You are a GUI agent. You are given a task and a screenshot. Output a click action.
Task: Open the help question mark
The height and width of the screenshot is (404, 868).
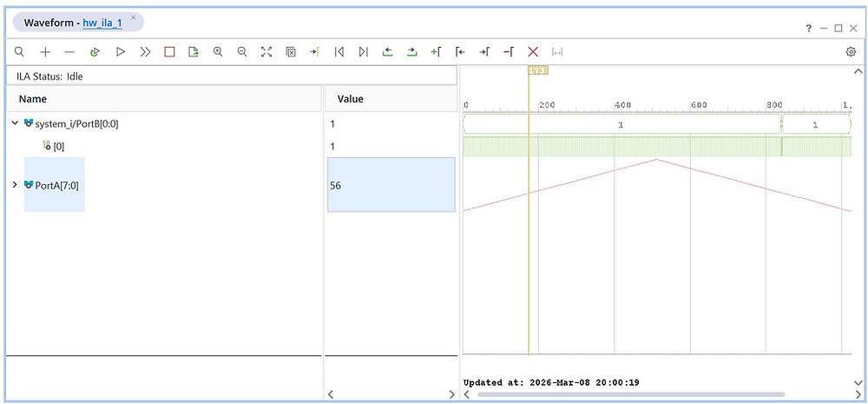click(809, 29)
